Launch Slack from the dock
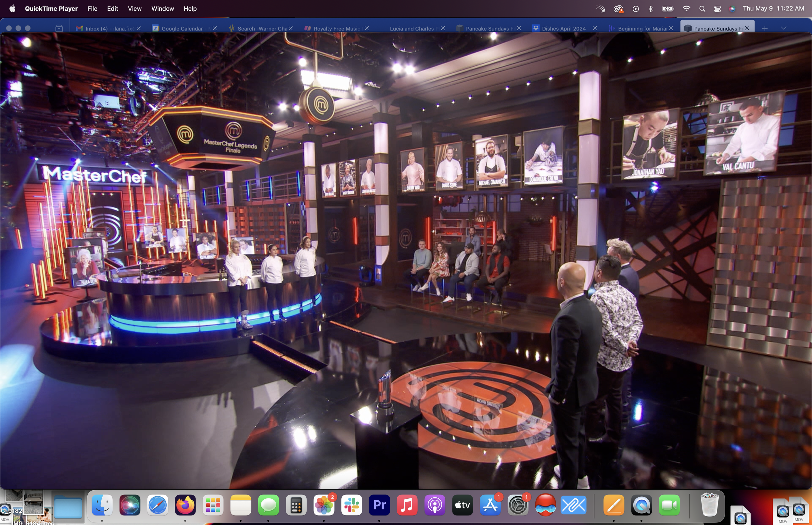 click(x=352, y=505)
